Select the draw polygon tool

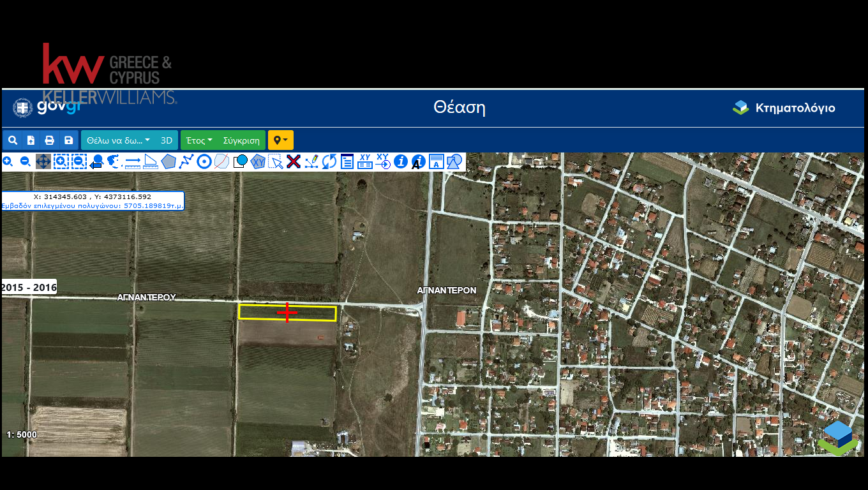click(168, 161)
